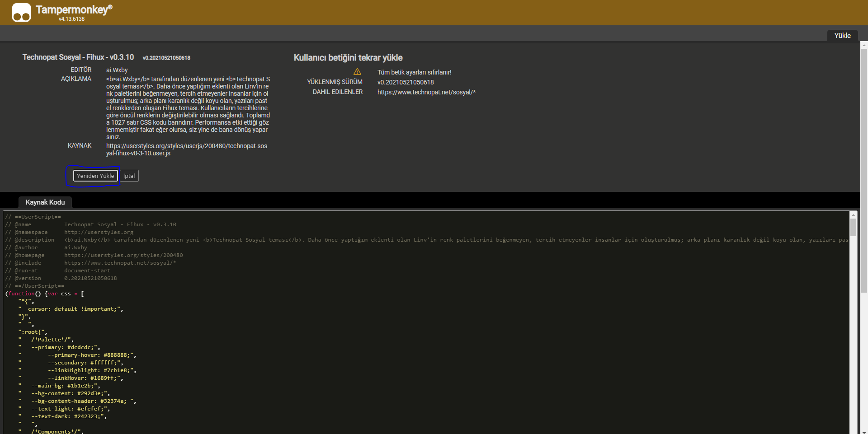Cancel installation with the İptal button
This screenshot has width=868, height=434.
tap(129, 176)
